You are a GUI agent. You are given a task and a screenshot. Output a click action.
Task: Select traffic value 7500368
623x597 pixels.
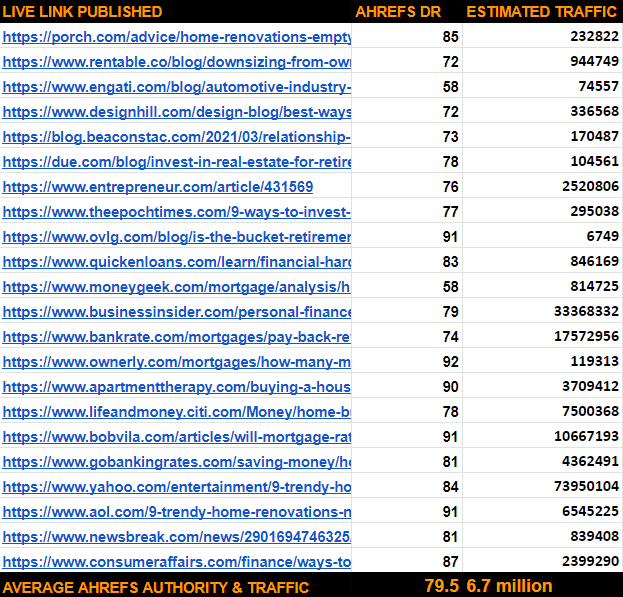(590, 412)
